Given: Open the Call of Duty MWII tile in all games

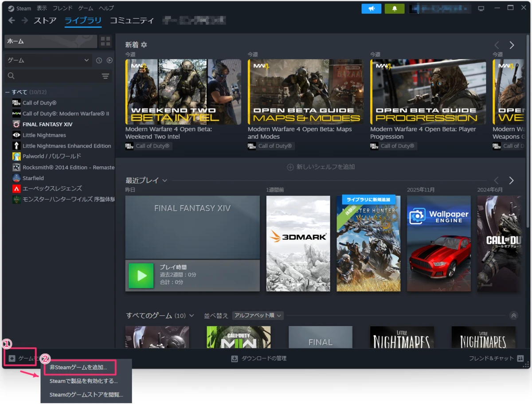Looking at the screenshot, I should tap(239, 337).
